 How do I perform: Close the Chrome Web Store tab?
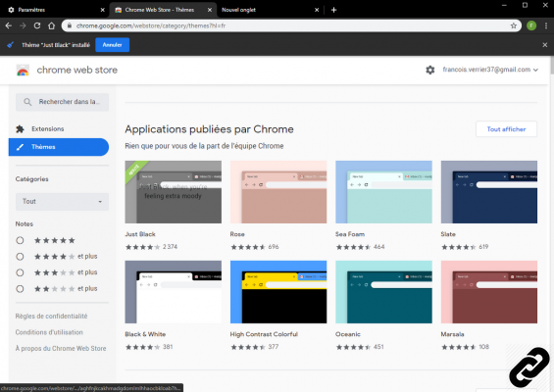pos(210,10)
